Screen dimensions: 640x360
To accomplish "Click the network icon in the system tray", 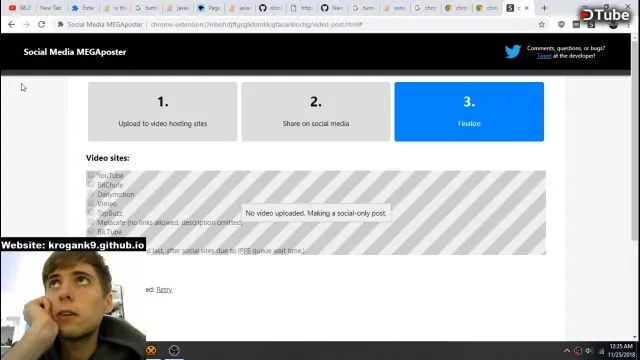I will point(601,351).
